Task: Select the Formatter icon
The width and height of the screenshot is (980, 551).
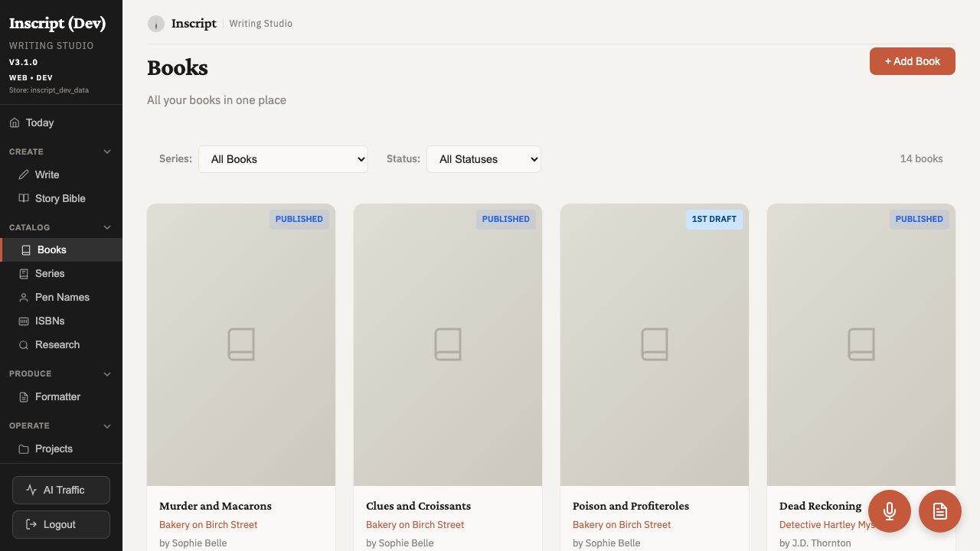Action: [x=24, y=396]
